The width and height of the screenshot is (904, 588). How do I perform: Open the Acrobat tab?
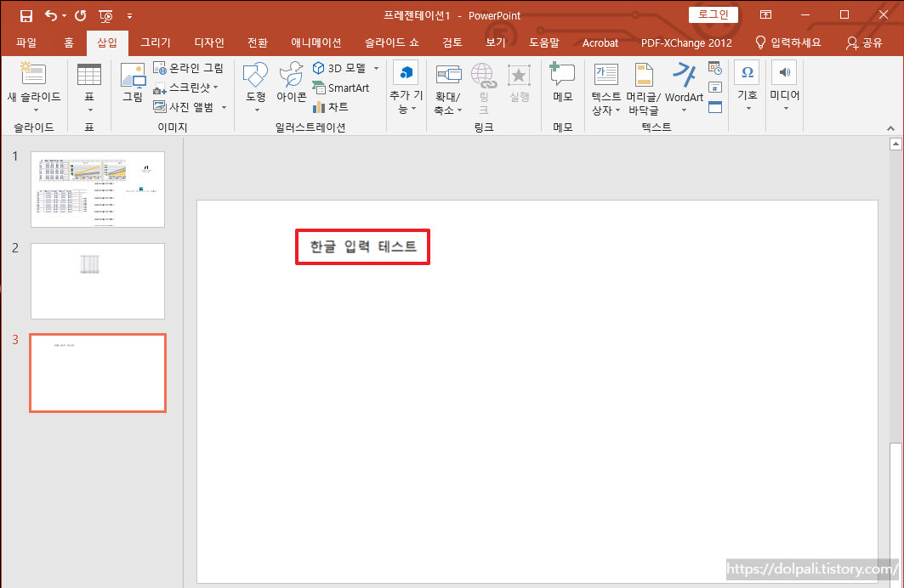tap(600, 42)
